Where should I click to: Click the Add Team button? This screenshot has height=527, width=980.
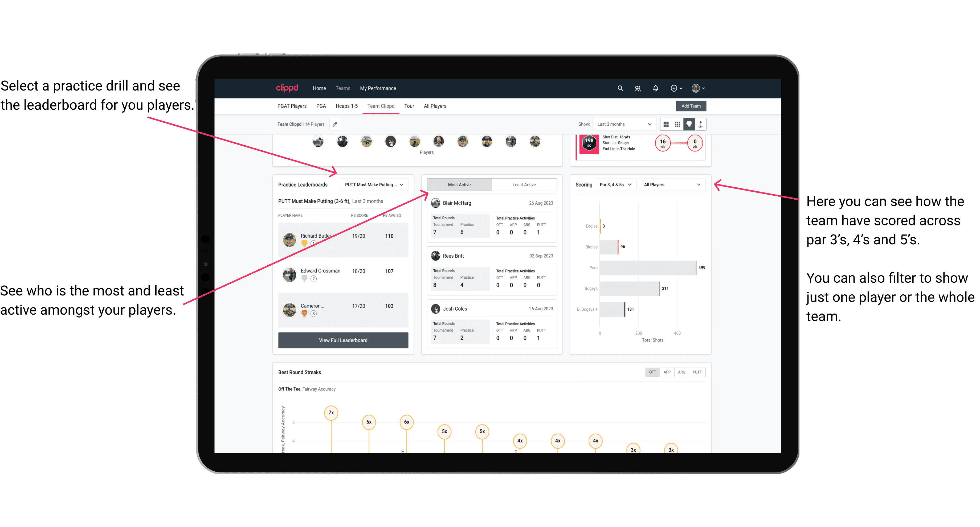pyautogui.click(x=691, y=106)
